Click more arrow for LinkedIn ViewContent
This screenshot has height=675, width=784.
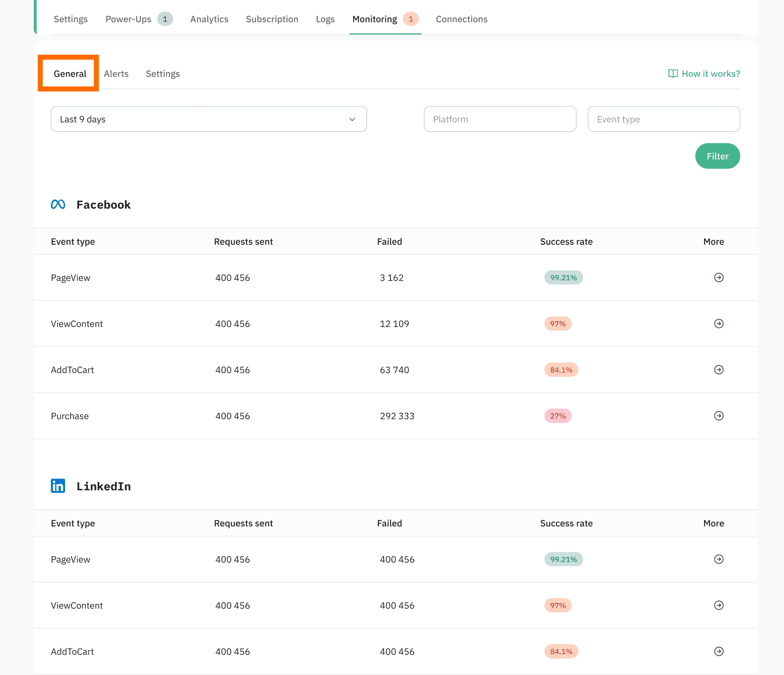(x=718, y=605)
